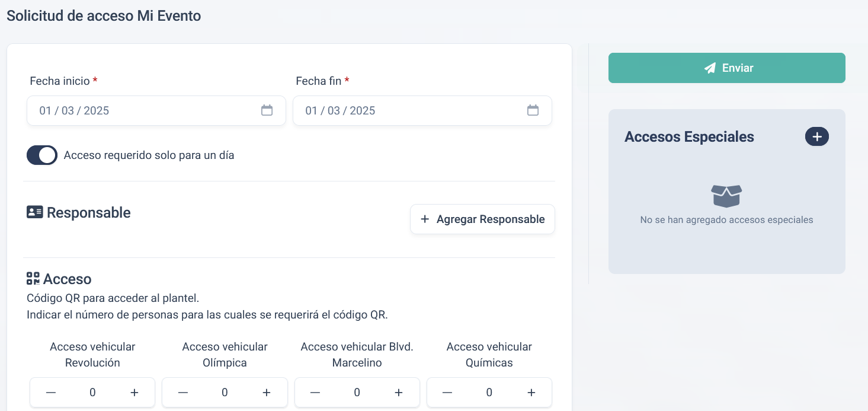
Task: Open the Fecha fin calendar icon
Action: [533, 110]
